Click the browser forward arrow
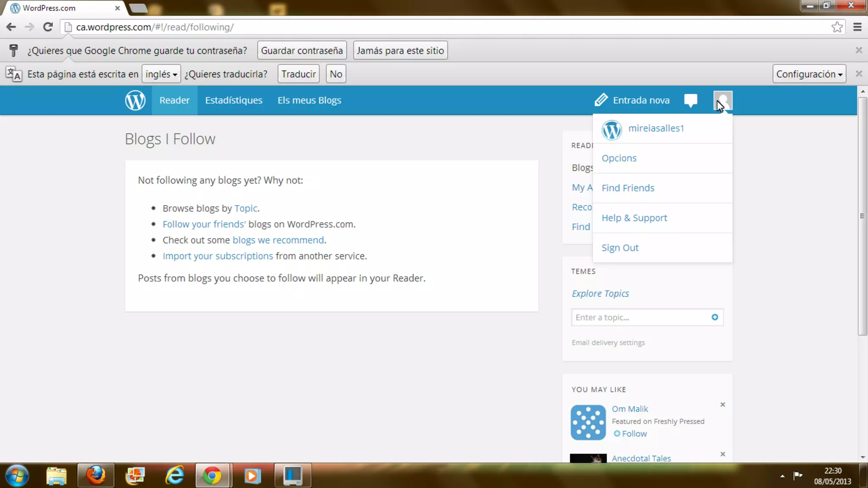 coord(29,27)
